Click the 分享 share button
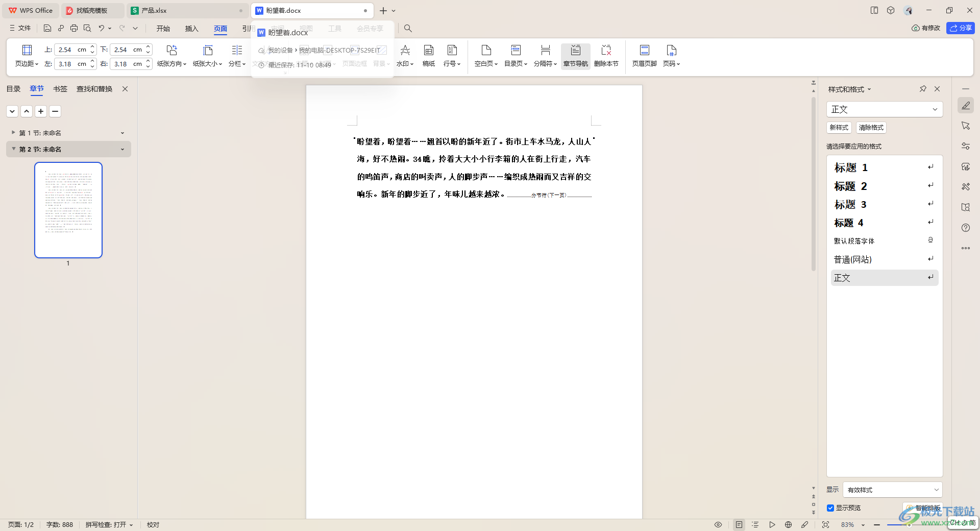 pyautogui.click(x=960, y=28)
